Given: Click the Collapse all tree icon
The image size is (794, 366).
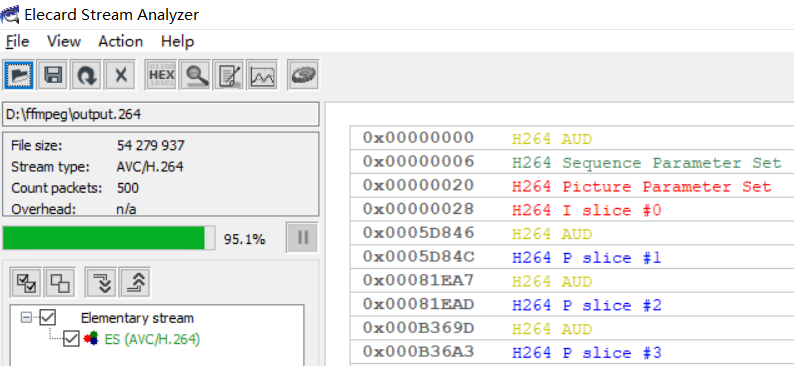Looking at the screenshot, I should pyautogui.click(x=134, y=282).
